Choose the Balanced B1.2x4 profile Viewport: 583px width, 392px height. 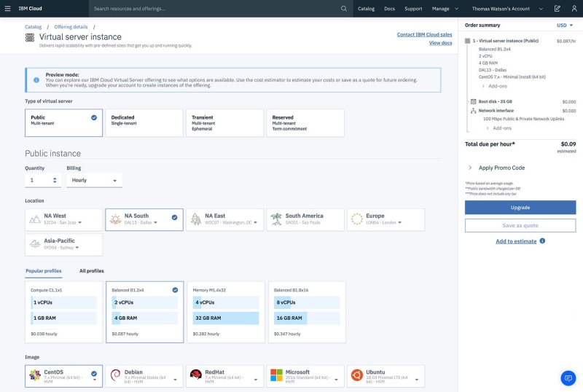[x=144, y=312]
